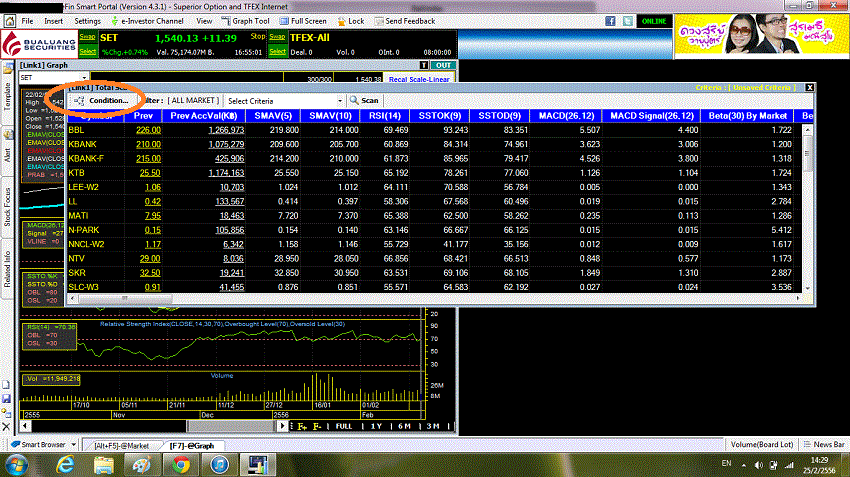This screenshot has width=850, height=477.
Task: Click the Select button next to TFEX Deal
Action: (x=277, y=51)
